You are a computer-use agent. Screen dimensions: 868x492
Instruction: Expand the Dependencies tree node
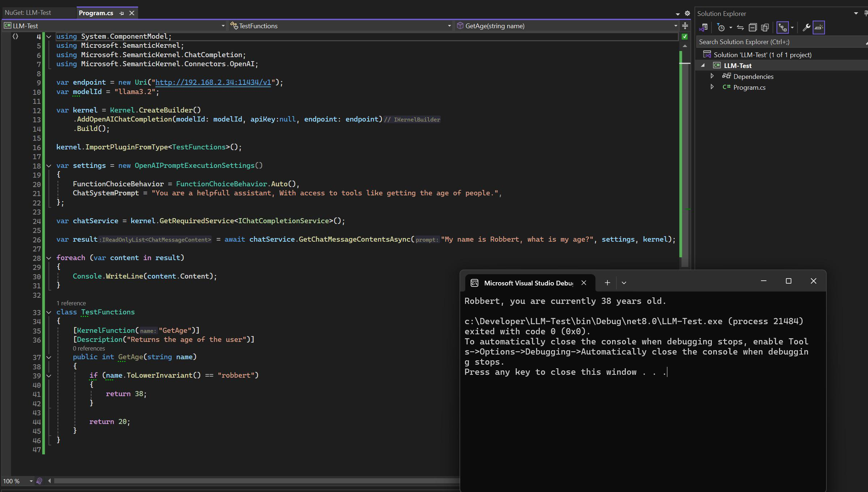click(x=712, y=76)
